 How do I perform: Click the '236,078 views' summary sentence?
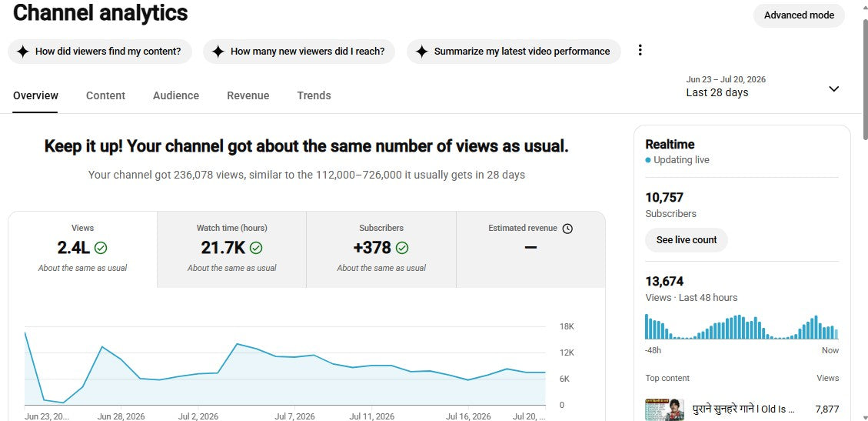(306, 175)
